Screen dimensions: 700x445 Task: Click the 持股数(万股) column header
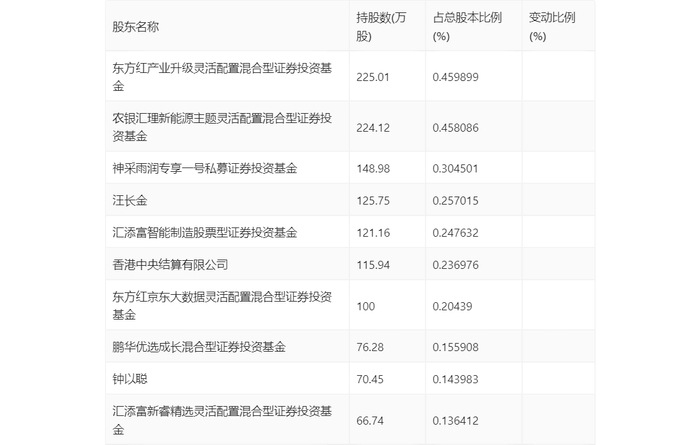tap(381, 27)
